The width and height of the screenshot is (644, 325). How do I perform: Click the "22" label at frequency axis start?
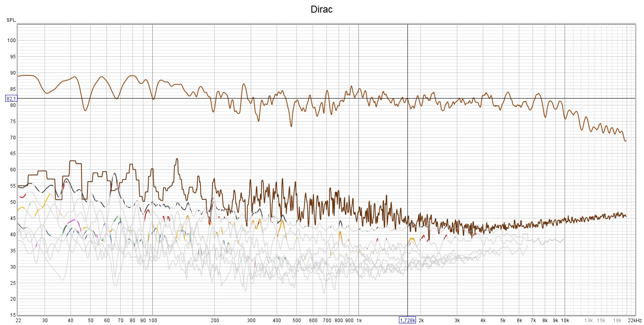(x=18, y=321)
